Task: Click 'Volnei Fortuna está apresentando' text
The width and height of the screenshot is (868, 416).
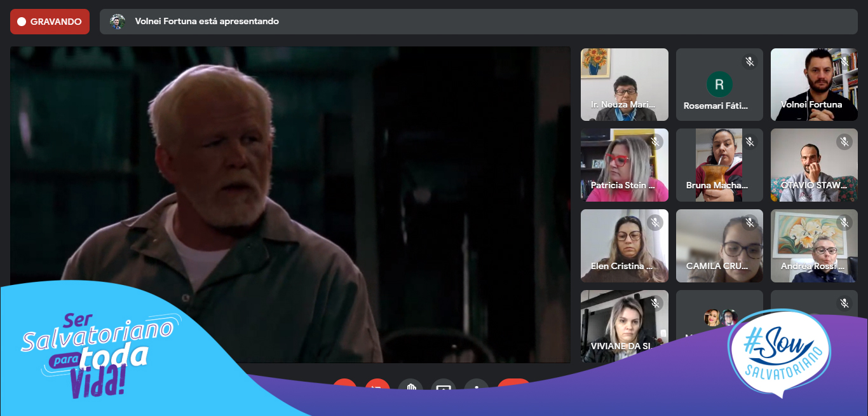Action: 207,22
